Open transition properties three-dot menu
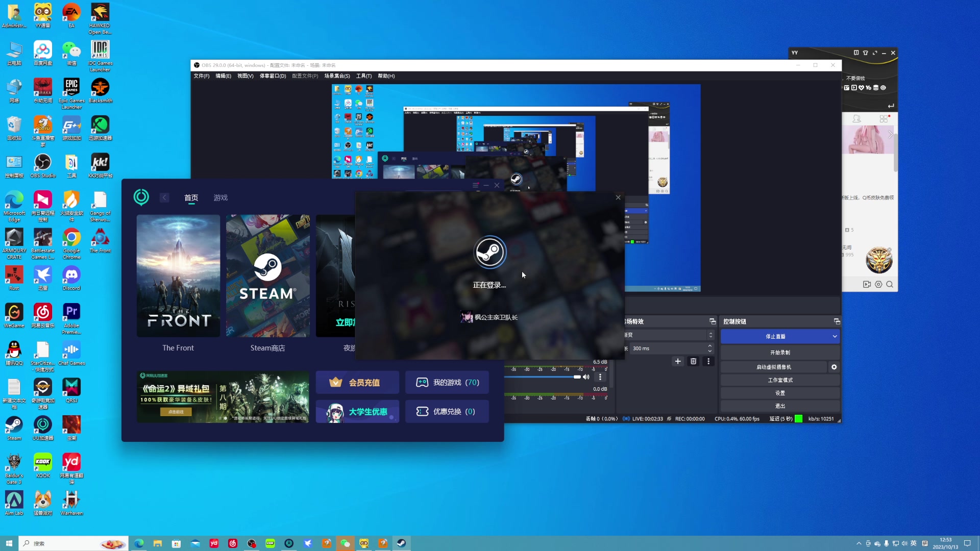The height and width of the screenshot is (551, 980). click(708, 361)
